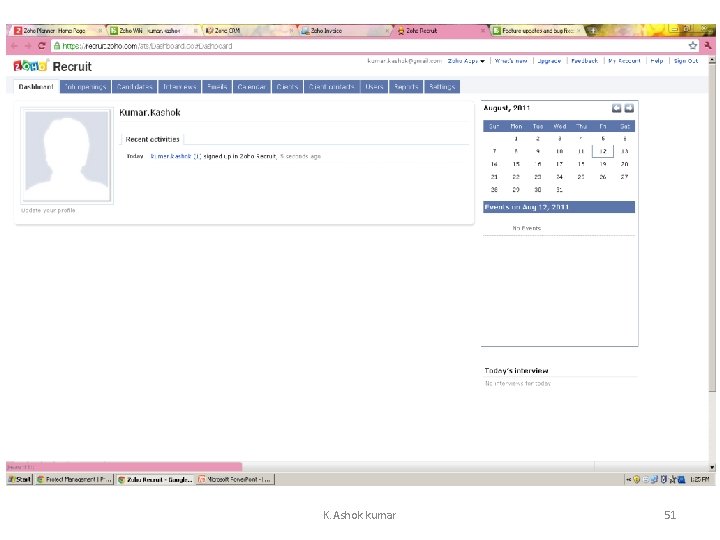The image size is (720, 540).
Task: Click Sign Out link
Action: pos(686,61)
